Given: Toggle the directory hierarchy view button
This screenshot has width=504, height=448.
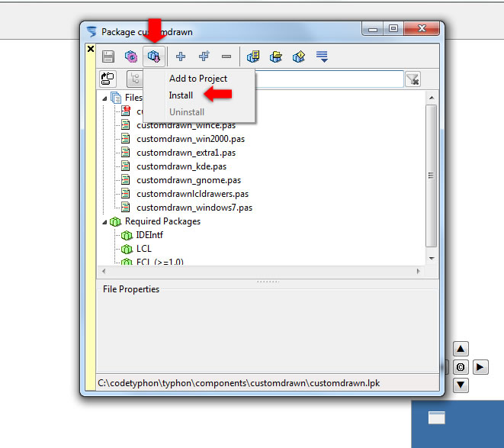Looking at the screenshot, I should [108, 79].
